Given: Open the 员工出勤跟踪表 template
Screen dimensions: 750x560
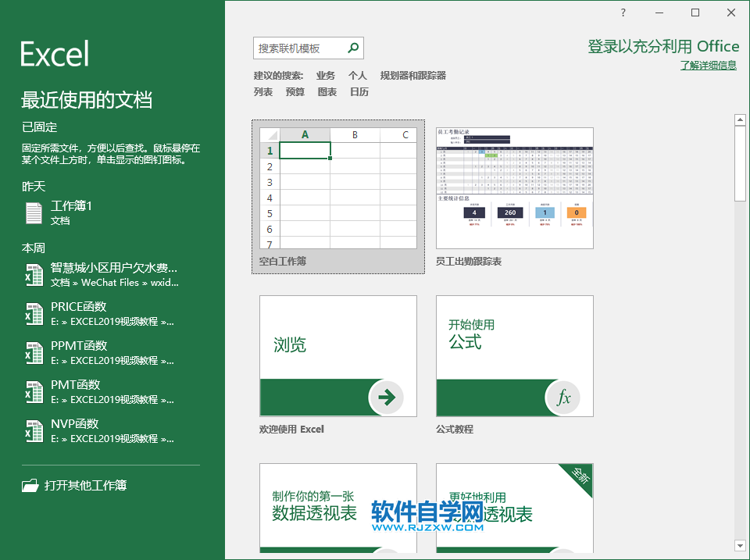Looking at the screenshot, I should tap(513, 187).
